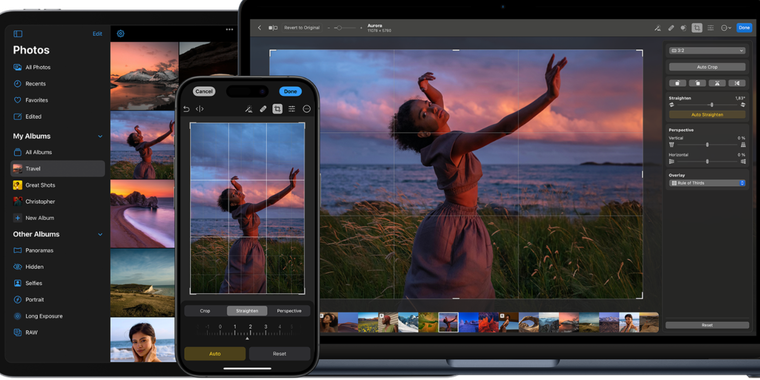Rotate image right in crop panel

[697, 83]
